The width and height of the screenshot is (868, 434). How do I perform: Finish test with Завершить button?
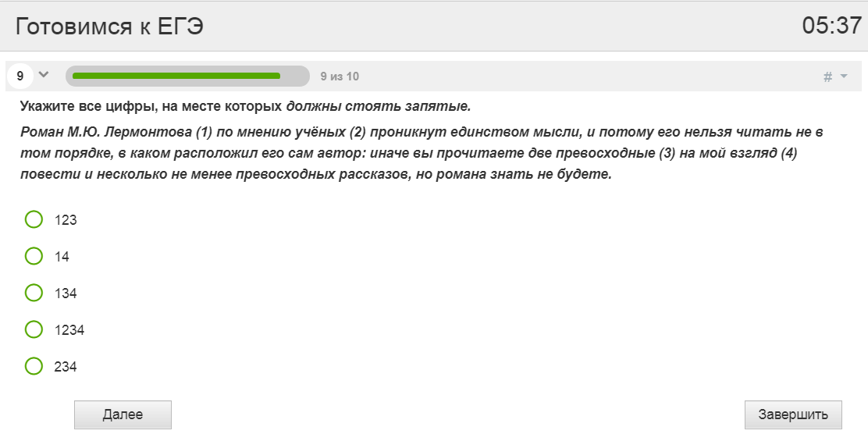pyautogui.click(x=793, y=414)
